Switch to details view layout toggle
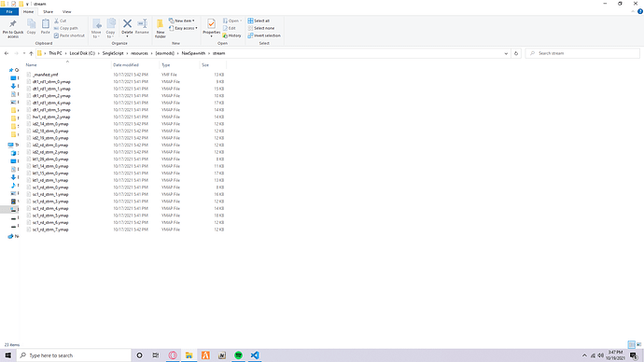The width and height of the screenshot is (644, 362). click(631, 344)
